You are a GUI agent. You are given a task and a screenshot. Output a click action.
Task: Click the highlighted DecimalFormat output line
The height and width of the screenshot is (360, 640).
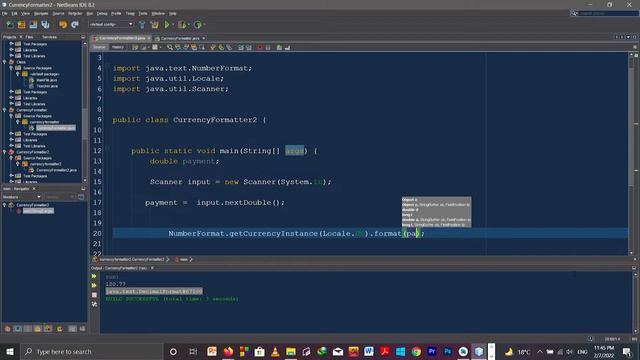[x=154, y=291]
